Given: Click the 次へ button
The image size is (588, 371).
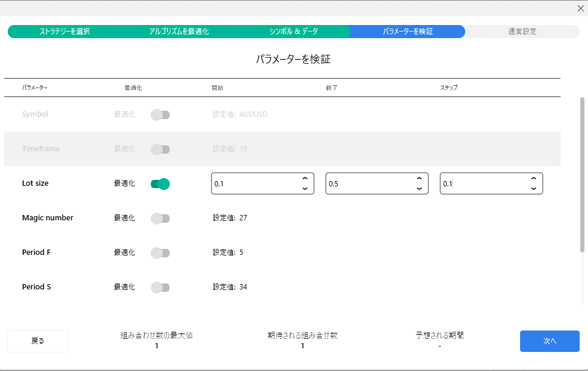Looking at the screenshot, I should [x=550, y=341].
